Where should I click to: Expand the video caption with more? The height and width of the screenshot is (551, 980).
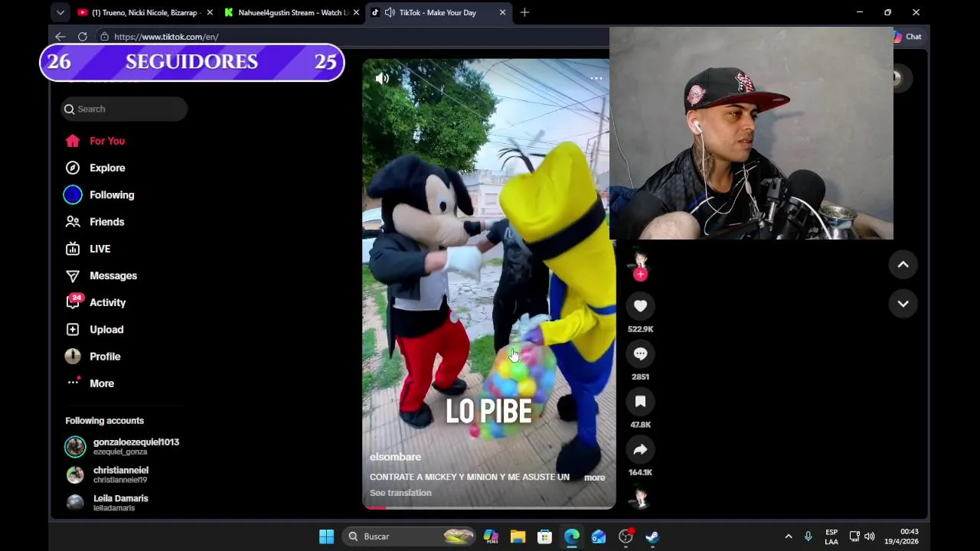click(x=594, y=478)
